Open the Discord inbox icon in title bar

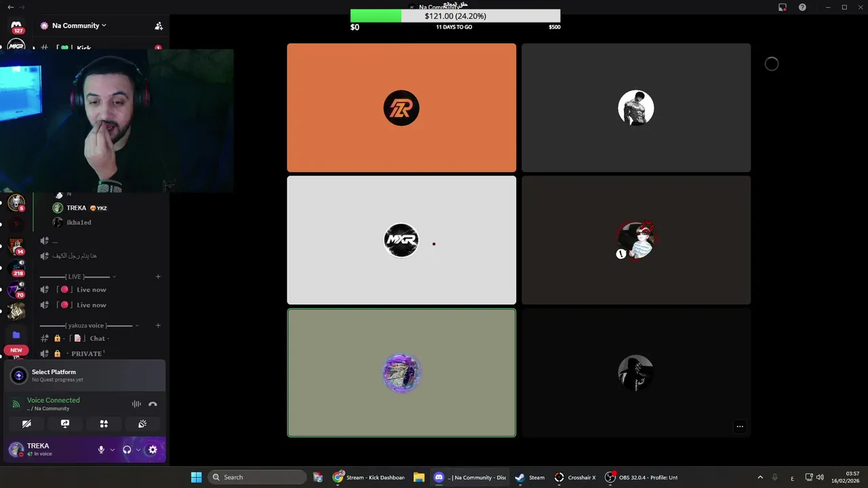pyautogui.click(x=783, y=7)
